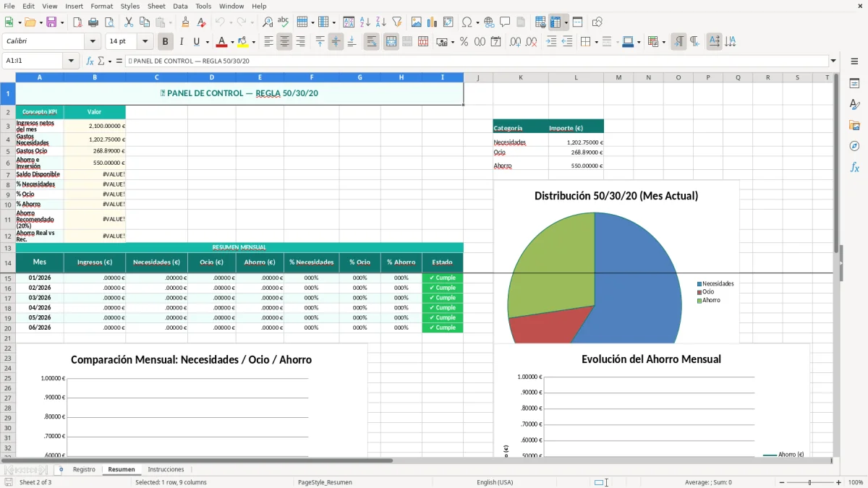
Task: Open Find & Replace icon
Action: tap(268, 22)
